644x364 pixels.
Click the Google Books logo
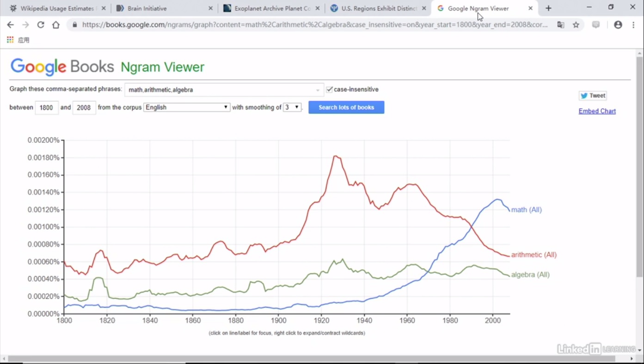(x=62, y=67)
